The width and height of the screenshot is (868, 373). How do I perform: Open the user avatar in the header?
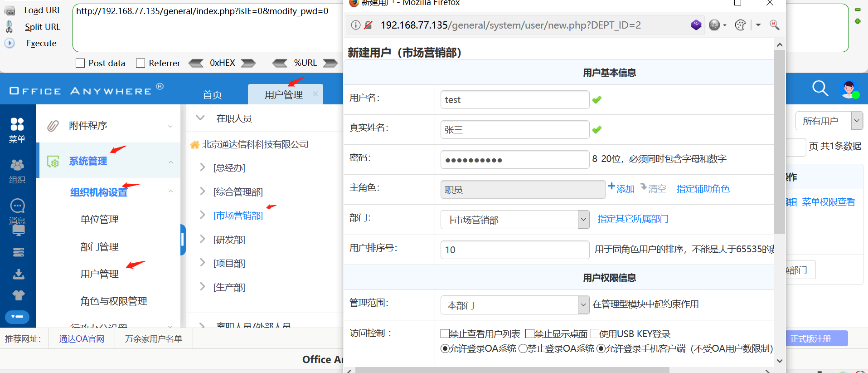[x=849, y=89]
